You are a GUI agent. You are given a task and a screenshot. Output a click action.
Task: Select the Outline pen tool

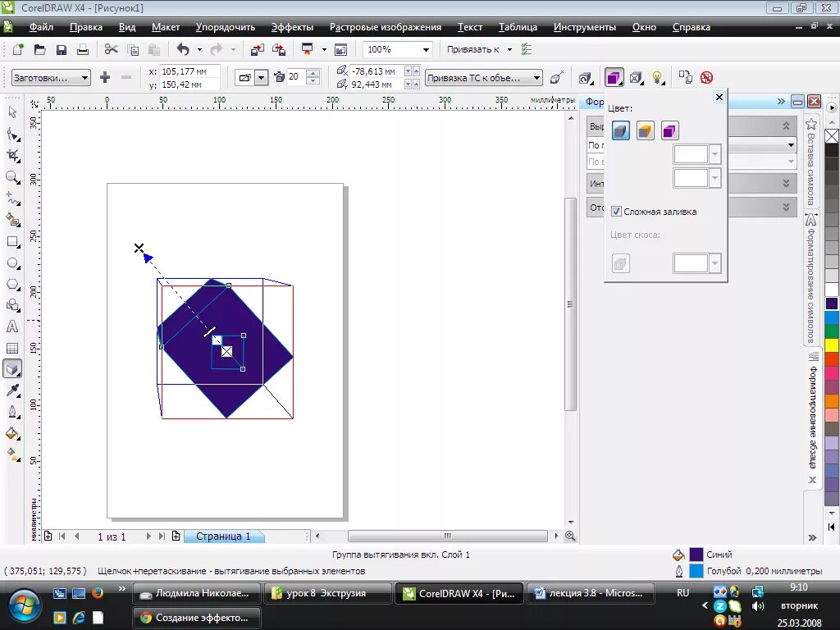click(12, 412)
